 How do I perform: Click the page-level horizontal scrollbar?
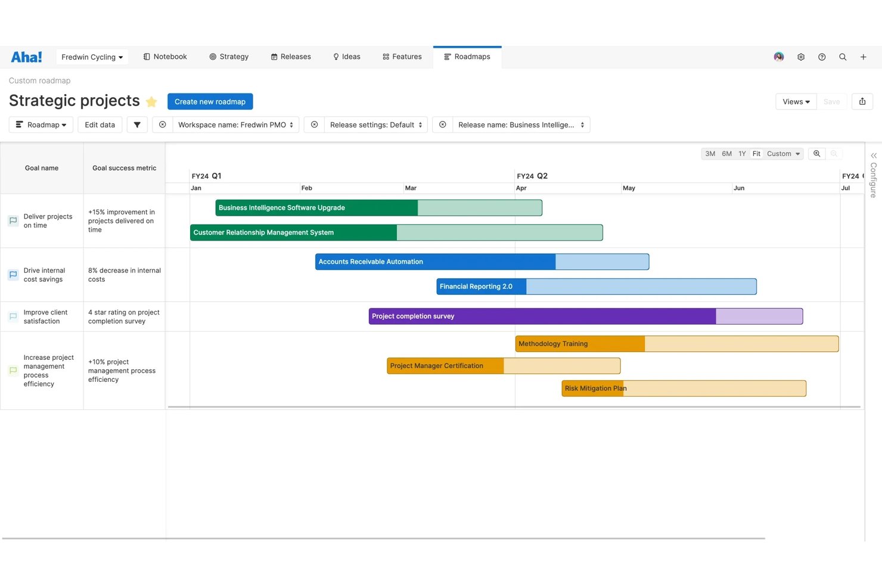[384, 539]
